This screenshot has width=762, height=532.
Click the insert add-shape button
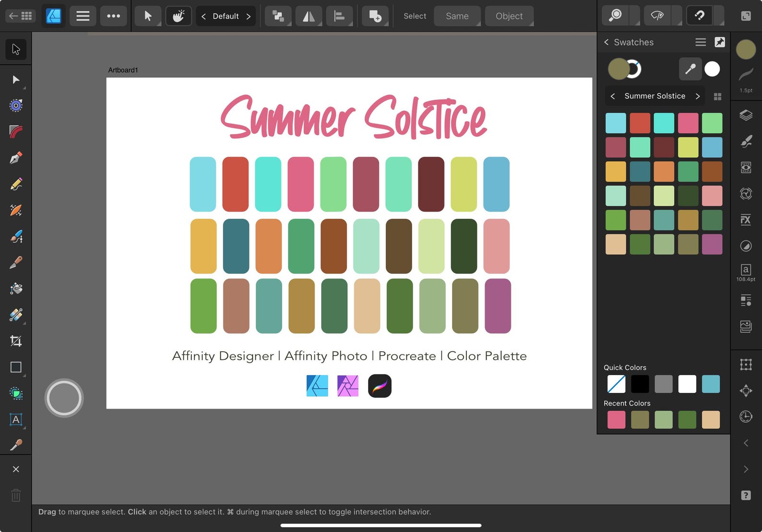pyautogui.click(x=375, y=16)
